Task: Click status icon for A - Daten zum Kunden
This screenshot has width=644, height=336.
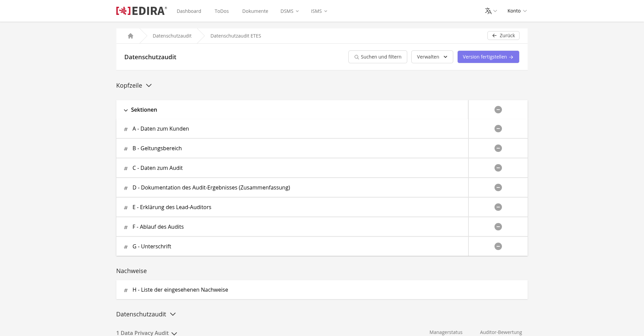Action: (498, 129)
